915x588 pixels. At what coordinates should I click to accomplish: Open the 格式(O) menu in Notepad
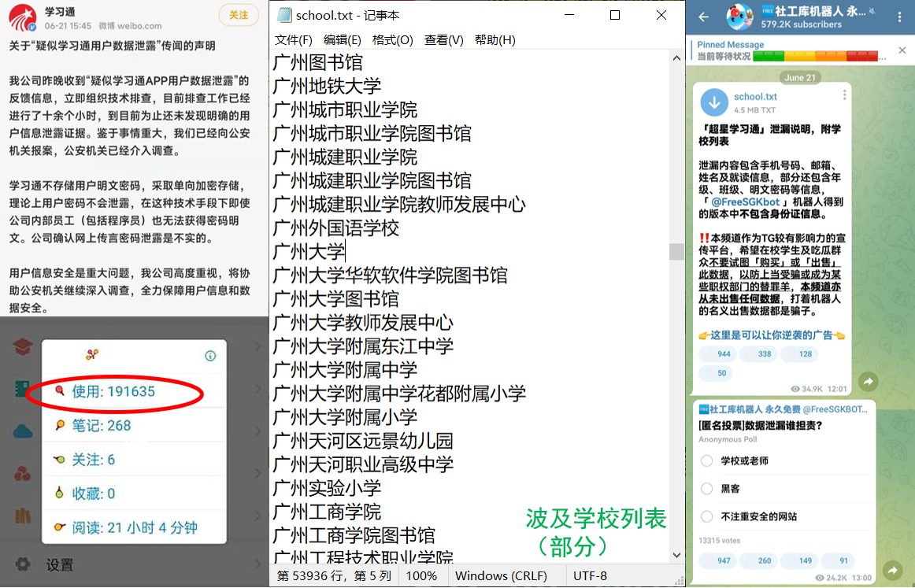(392, 39)
